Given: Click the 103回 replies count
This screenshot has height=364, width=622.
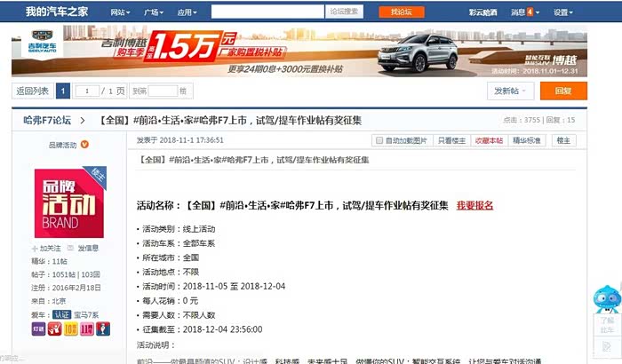Looking at the screenshot, I should (91, 274).
